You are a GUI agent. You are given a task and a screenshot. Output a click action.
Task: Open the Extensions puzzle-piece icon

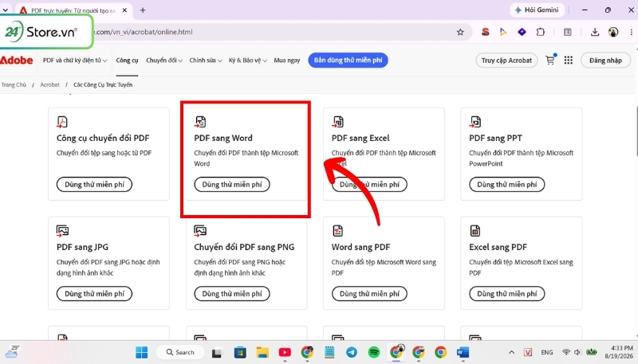(541, 32)
